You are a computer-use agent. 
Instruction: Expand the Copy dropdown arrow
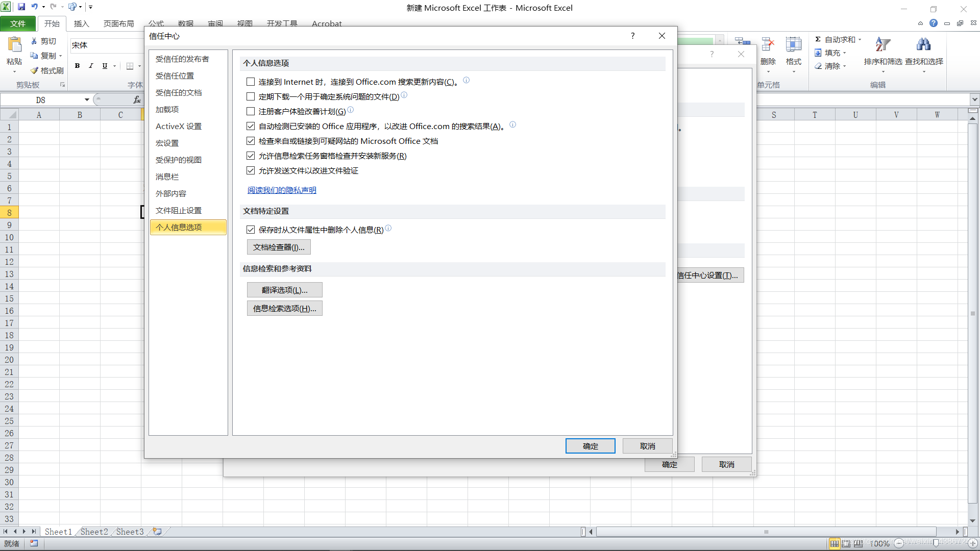(60, 56)
